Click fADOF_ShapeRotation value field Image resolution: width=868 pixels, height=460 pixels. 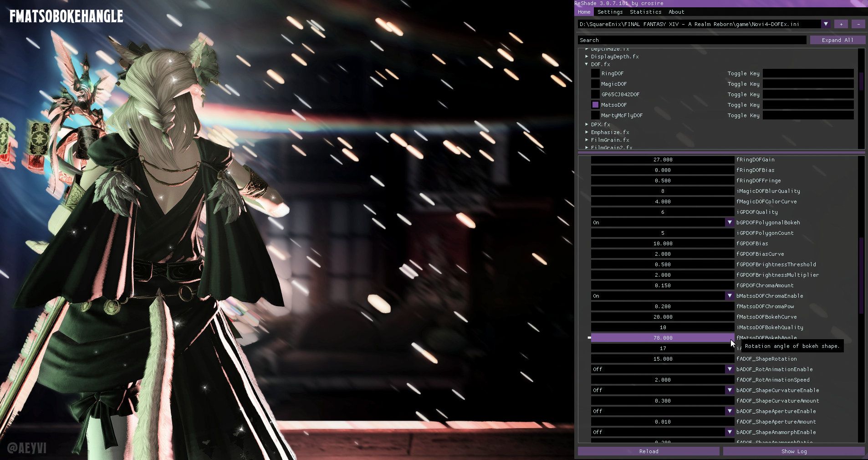663,359
